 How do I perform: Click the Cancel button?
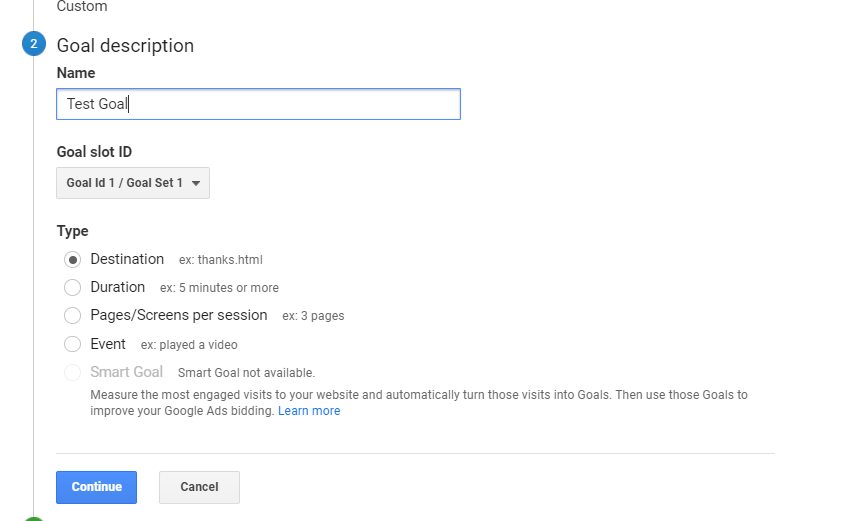pyautogui.click(x=199, y=487)
